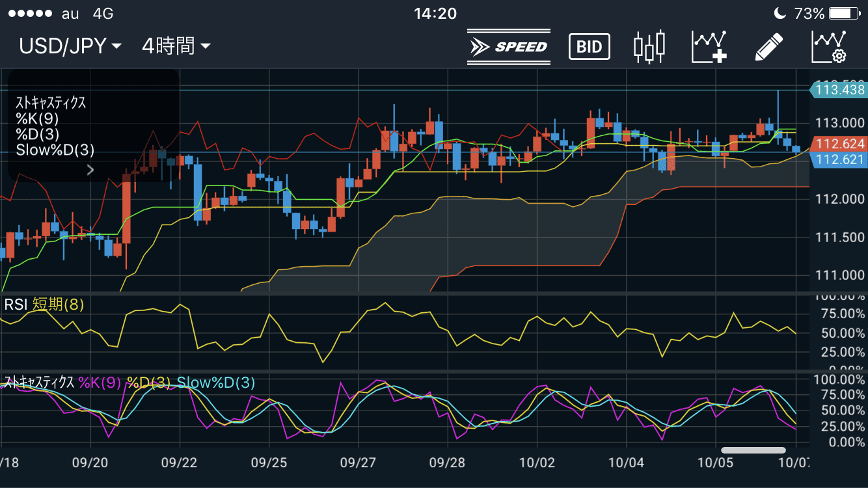The image size is (868, 488).
Task: Click the magenta %K(9) stochastics legend
Action: (100, 383)
